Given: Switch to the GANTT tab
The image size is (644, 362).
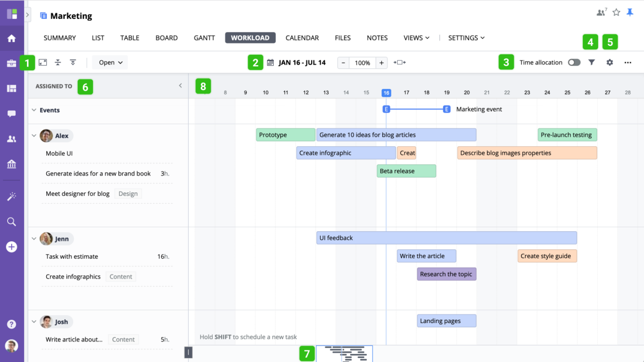Looking at the screenshot, I should (204, 38).
